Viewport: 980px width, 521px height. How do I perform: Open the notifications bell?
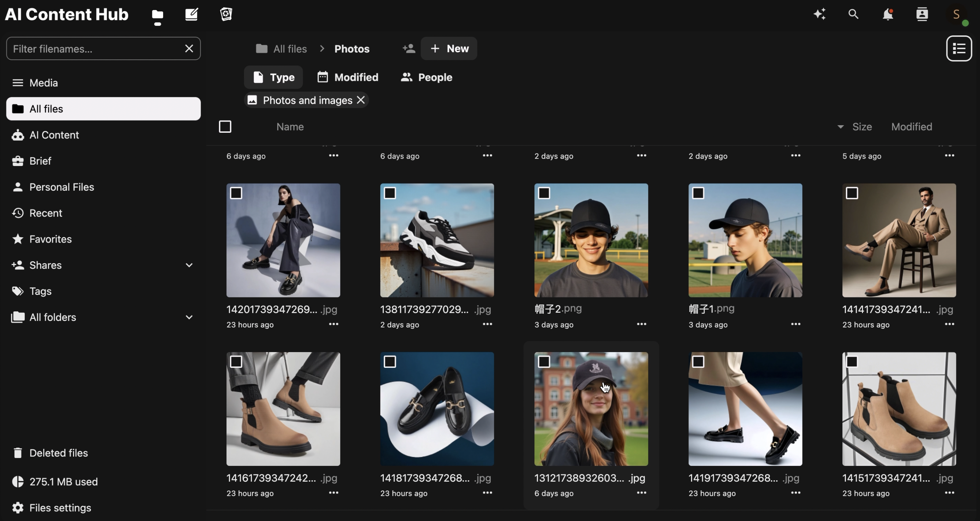pyautogui.click(x=888, y=14)
